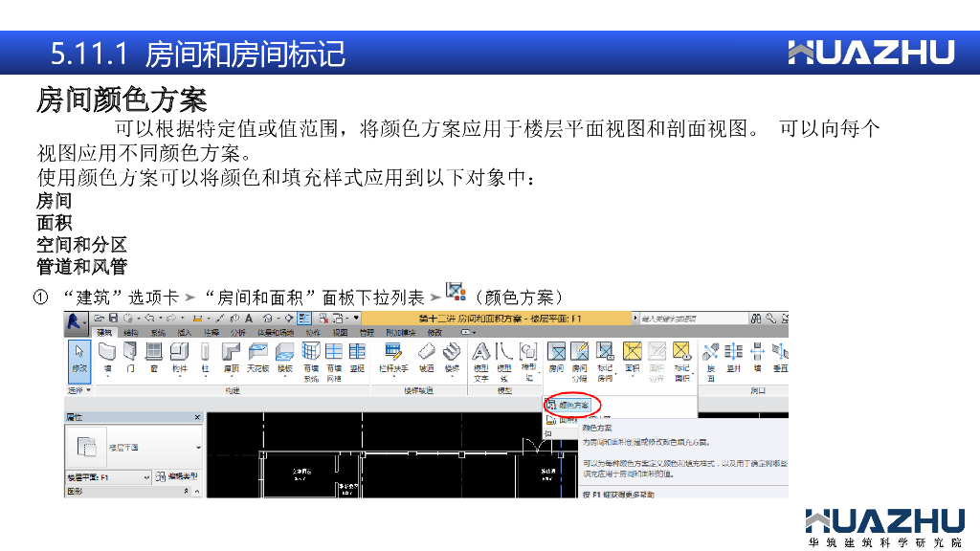The width and height of the screenshot is (980, 551).
Task: Switch to the 系统 (Systems) ribbon tab
Action: tap(158, 332)
